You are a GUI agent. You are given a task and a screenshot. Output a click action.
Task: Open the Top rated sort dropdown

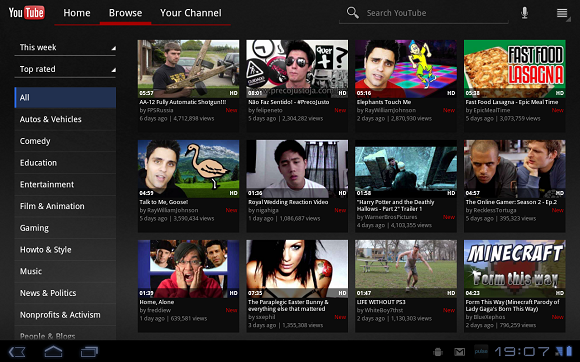(65, 69)
